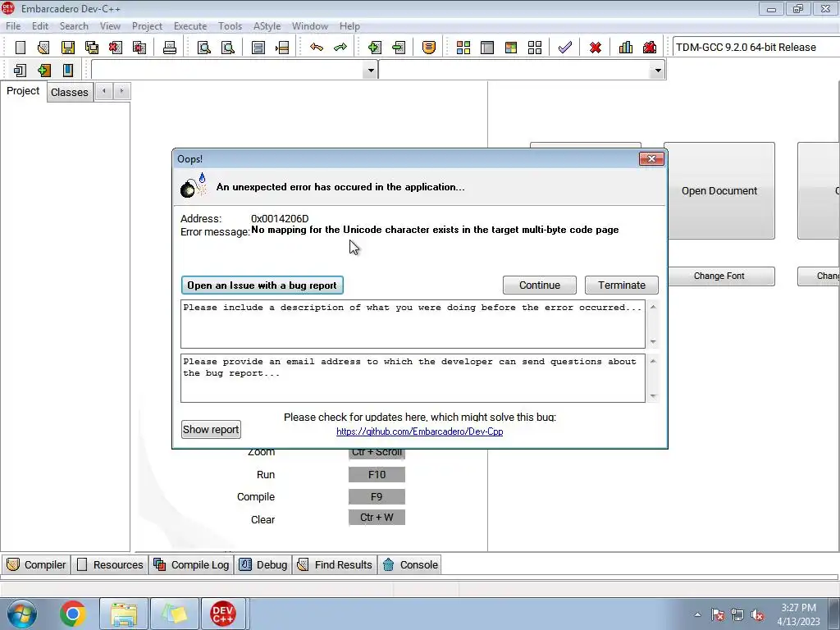Click the Terminate button in the error dialog
The image size is (840, 630).
(x=622, y=285)
